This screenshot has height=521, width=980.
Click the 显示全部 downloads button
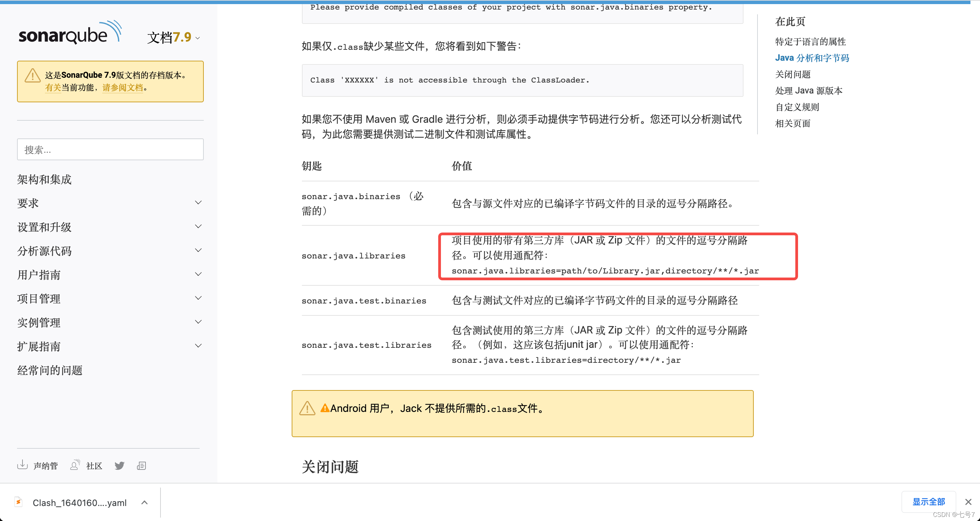click(928, 502)
